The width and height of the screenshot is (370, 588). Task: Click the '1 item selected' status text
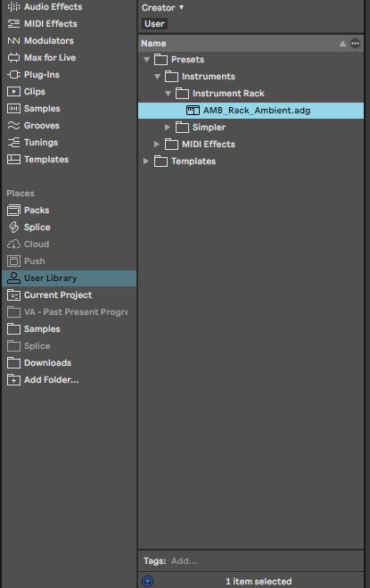(259, 581)
